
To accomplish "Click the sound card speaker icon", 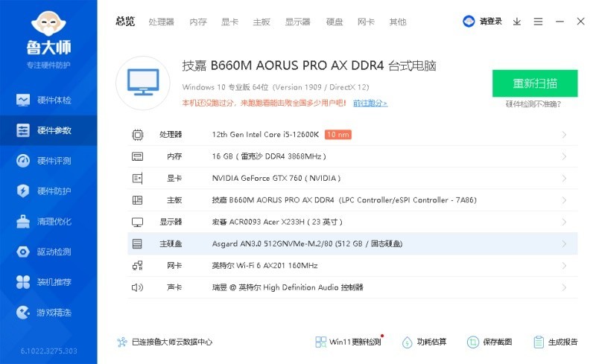I will click(x=137, y=287).
